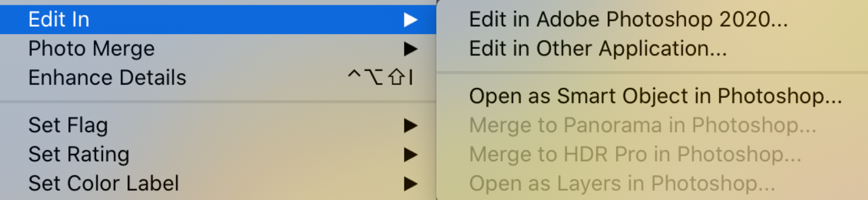
Task: Expand the Set Color Label submenu arrow
Action: [410, 184]
